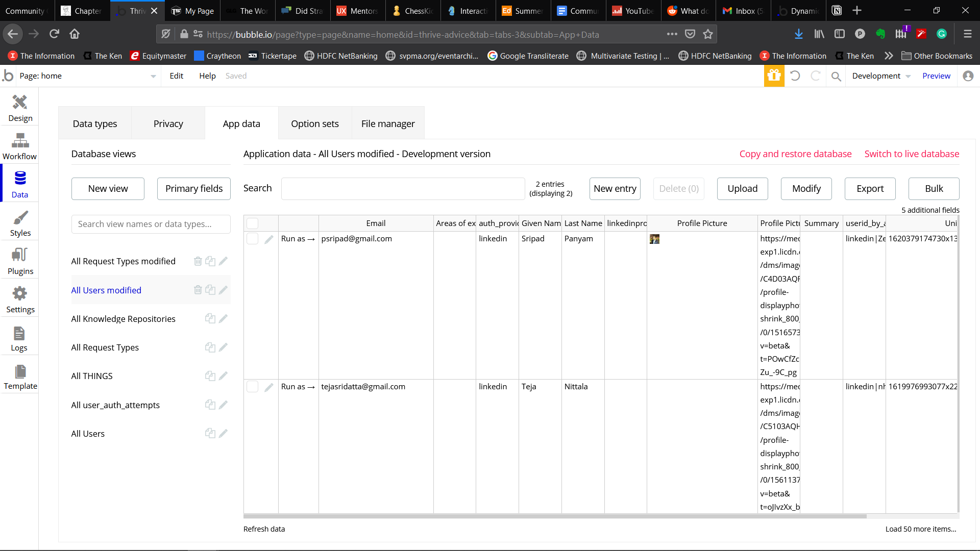This screenshot has height=551, width=980.
Task: Click the New entry button
Action: (615, 189)
